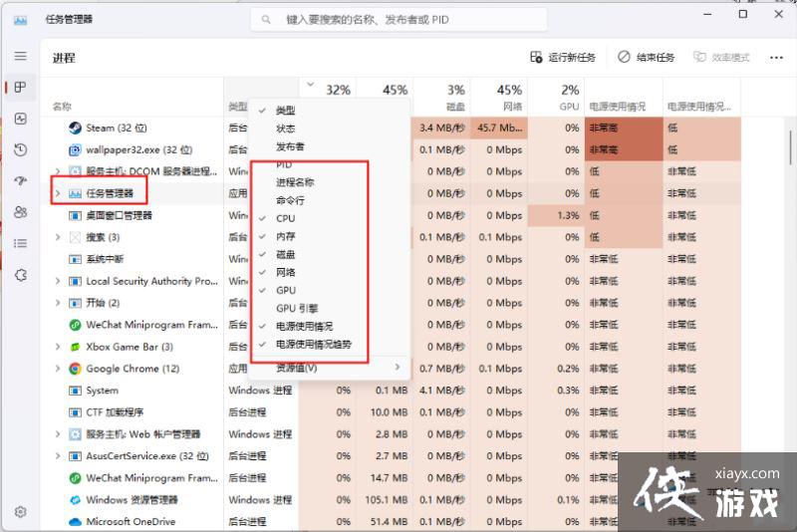Expand the Google Chrome (12) group

(x=58, y=369)
